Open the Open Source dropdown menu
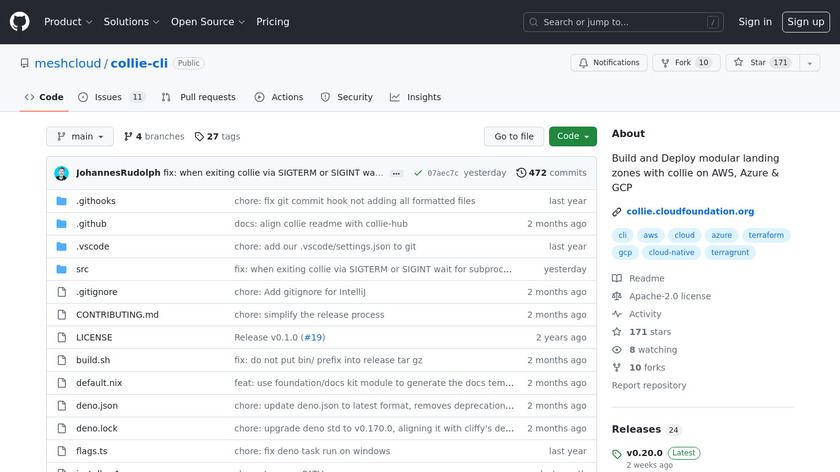Screen dimensions: 840x472 (208, 22)
